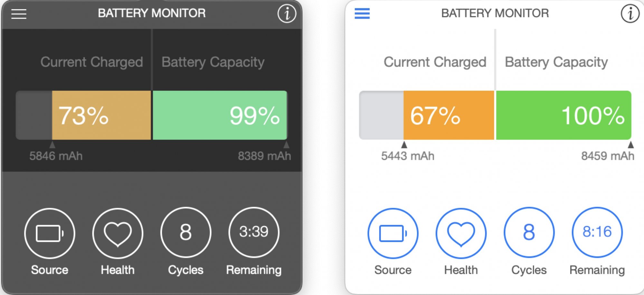The image size is (644, 295).
Task: Click the 99% Battery Capacity bar
Action: pos(220,115)
